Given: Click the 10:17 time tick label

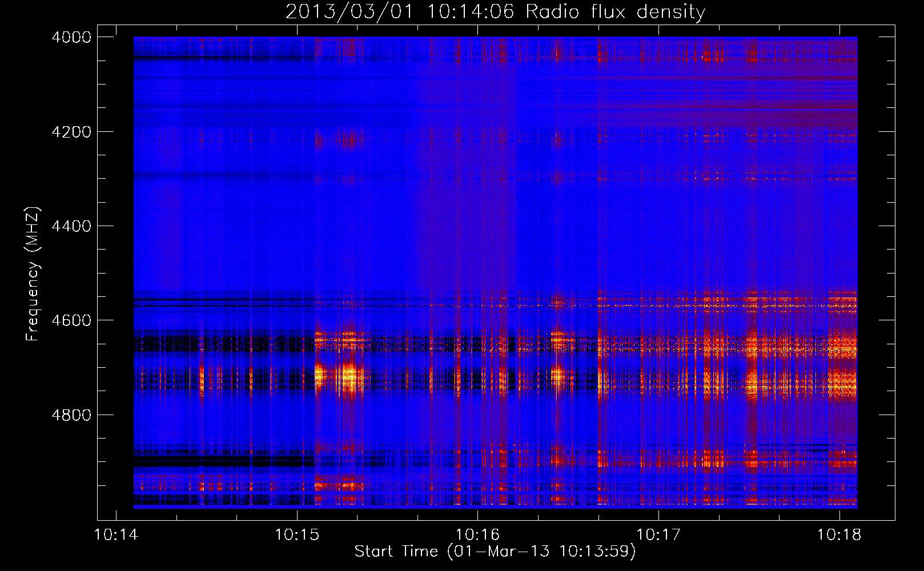Looking at the screenshot, I should click(658, 535).
